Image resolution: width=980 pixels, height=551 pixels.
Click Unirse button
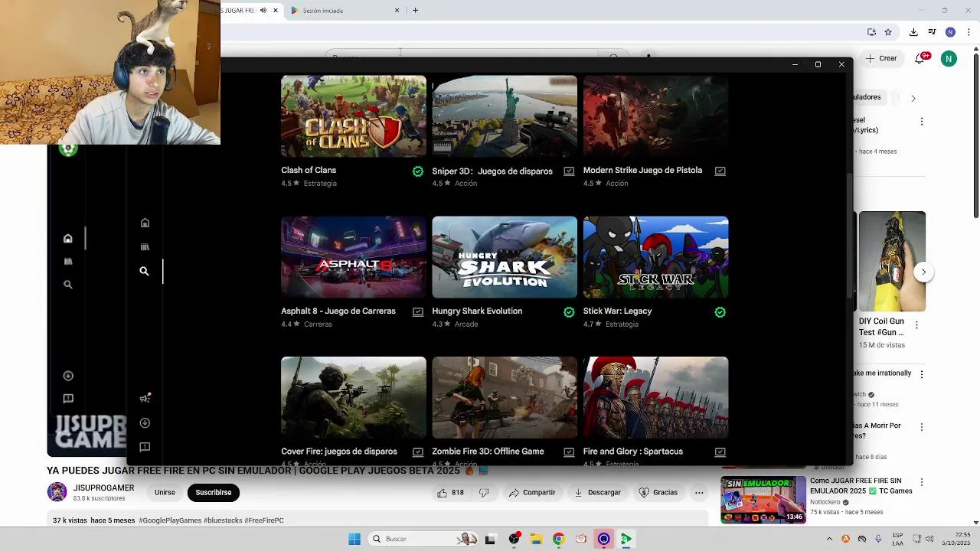165,493
